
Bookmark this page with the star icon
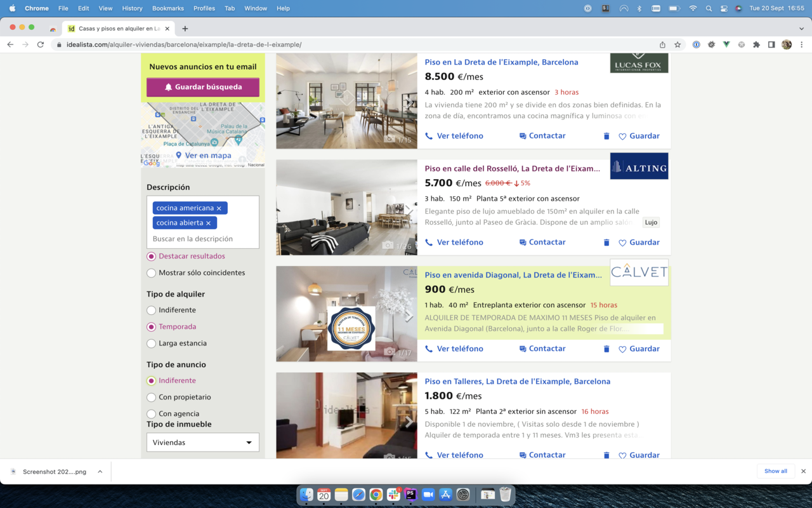tap(678, 44)
